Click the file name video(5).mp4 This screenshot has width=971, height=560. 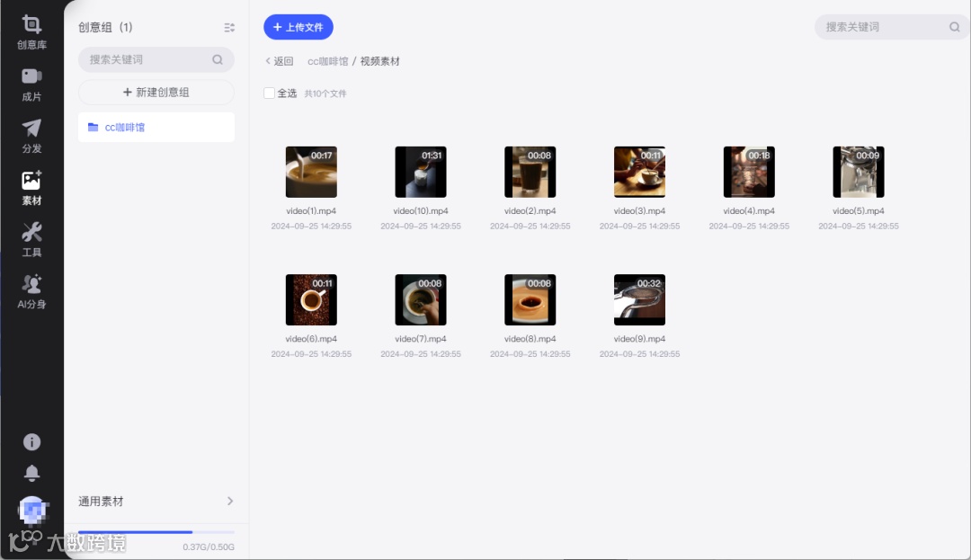859,211
